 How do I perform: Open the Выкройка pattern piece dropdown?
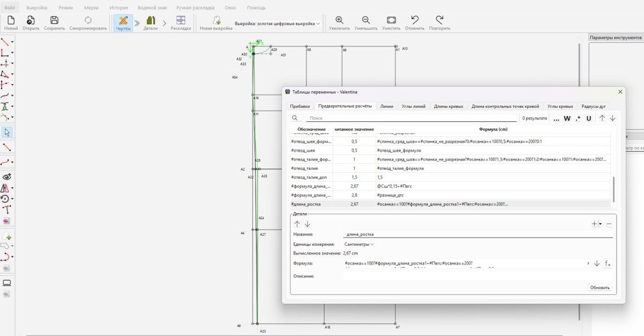pyautogui.click(x=277, y=24)
